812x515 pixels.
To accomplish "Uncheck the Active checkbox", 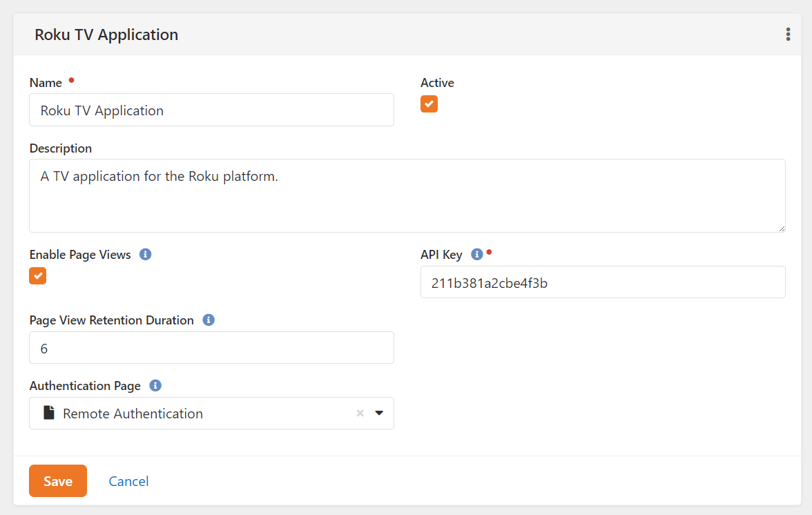I will click(x=429, y=104).
